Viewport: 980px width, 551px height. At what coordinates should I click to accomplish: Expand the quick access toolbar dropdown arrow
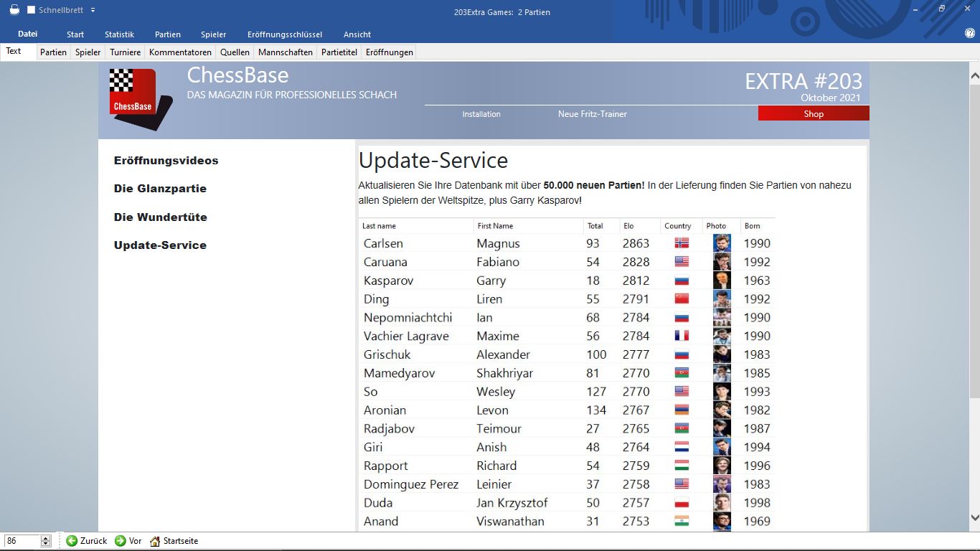click(93, 10)
